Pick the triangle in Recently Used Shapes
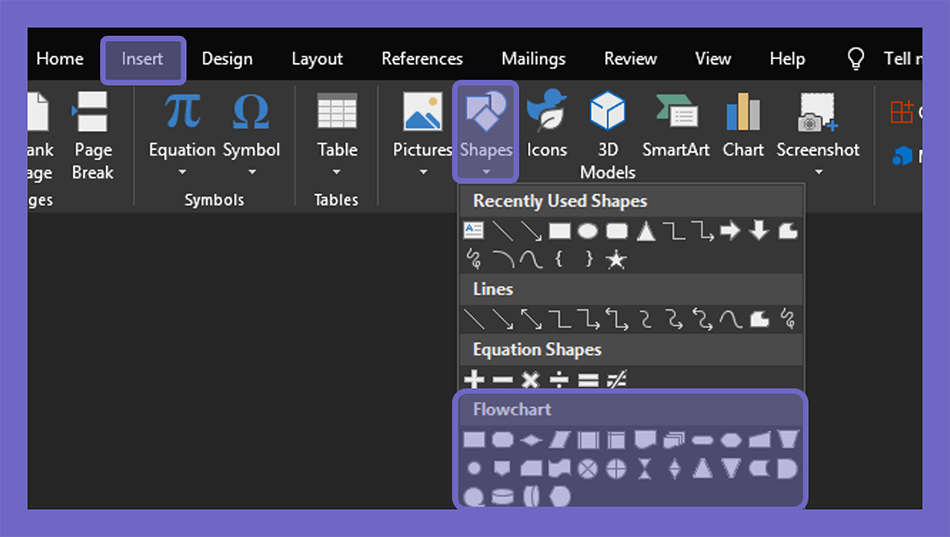This screenshot has height=537, width=950. [646, 232]
